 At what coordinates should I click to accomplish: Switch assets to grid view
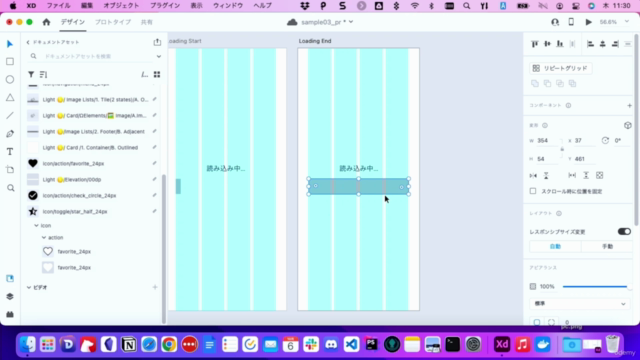[157, 74]
